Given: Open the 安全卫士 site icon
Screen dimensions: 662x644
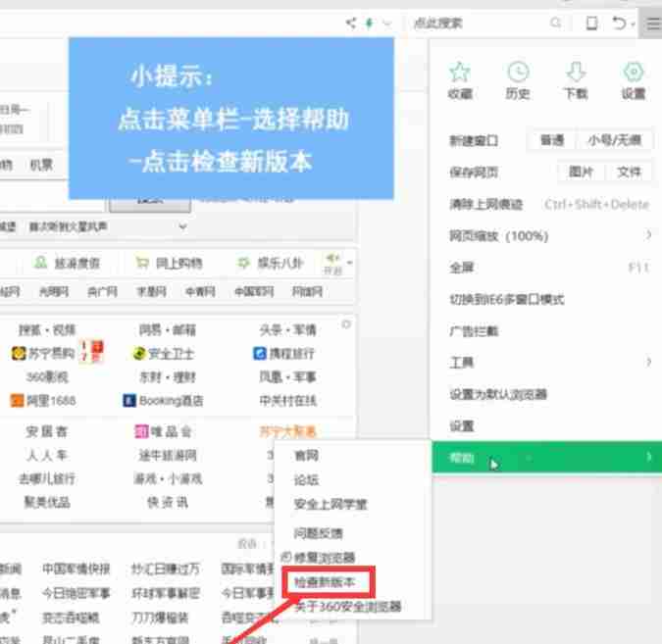Looking at the screenshot, I should (x=139, y=353).
